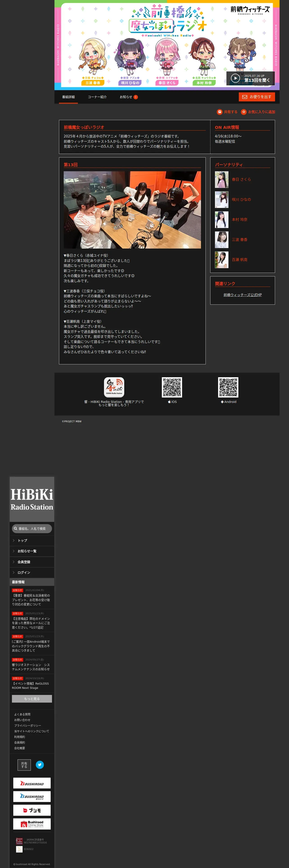Click 本村 玲奈 portrait thumbnail
This screenshot has height=868, width=289.
(222, 220)
